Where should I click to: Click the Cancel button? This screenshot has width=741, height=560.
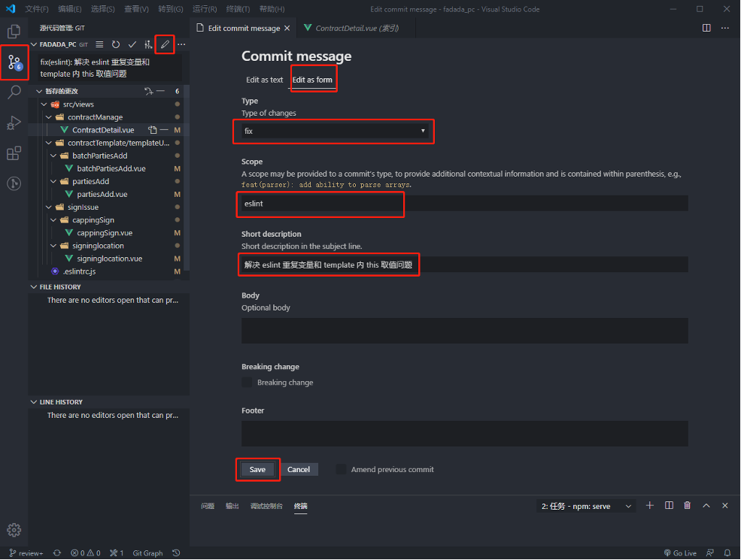coord(299,469)
